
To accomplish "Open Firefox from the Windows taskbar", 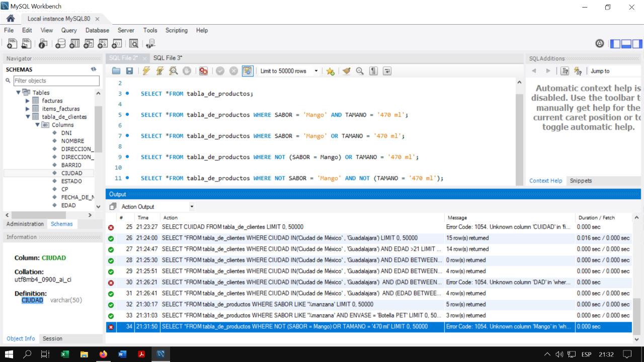I will (103, 354).
